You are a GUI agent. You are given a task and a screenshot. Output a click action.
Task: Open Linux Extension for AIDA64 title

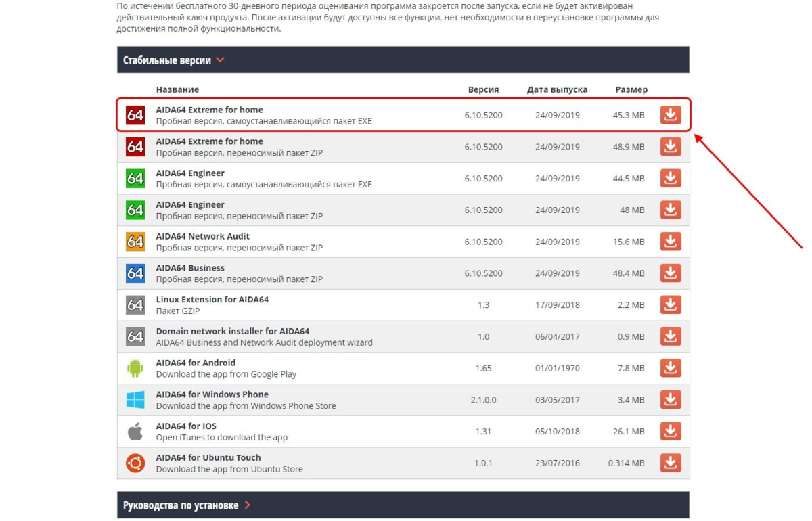tap(212, 299)
